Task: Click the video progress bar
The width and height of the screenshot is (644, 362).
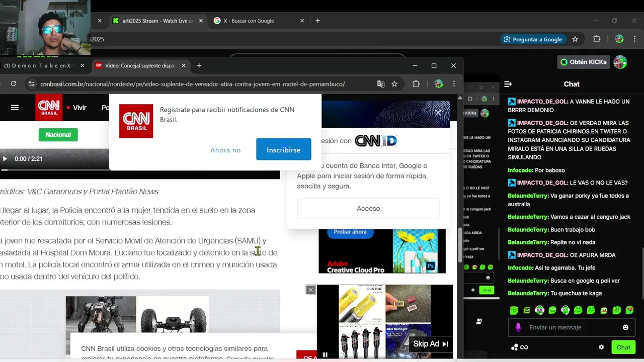Action: click(x=140, y=169)
